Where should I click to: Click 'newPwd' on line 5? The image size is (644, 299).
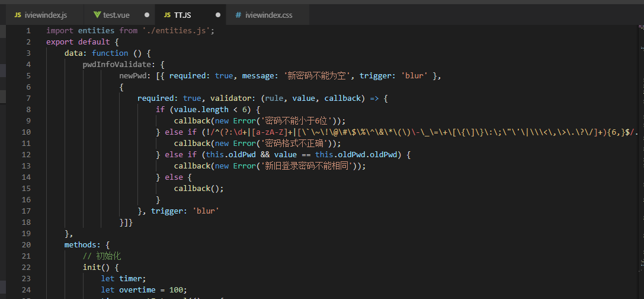[x=133, y=76]
